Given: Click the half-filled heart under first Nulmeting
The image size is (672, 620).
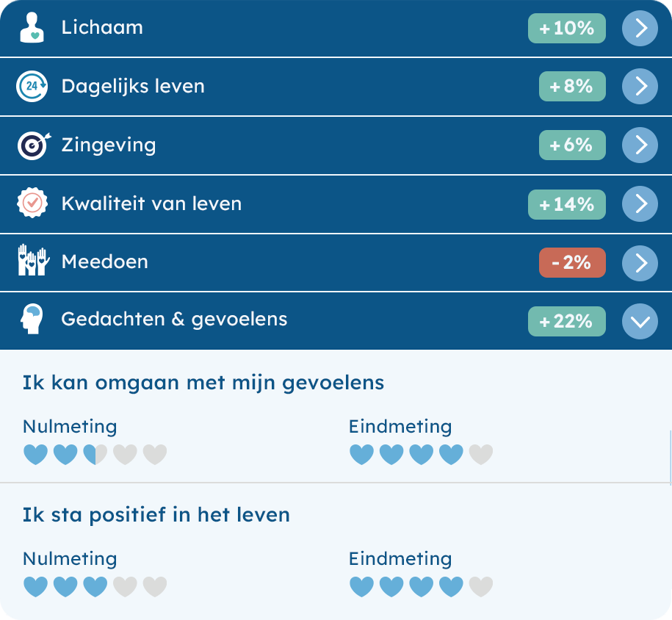Looking at the screenshot, I should coord(95,455).
